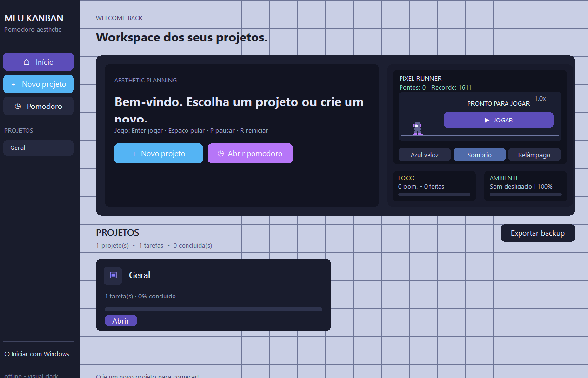The height and width of the screenshot is (378, 588).
Task: Click the clock icon in Abrir pomodoro
Action: point(221,153)
